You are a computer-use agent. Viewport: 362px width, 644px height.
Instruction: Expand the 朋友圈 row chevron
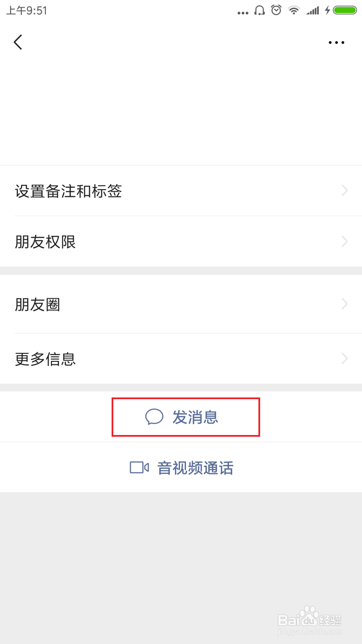344,304
